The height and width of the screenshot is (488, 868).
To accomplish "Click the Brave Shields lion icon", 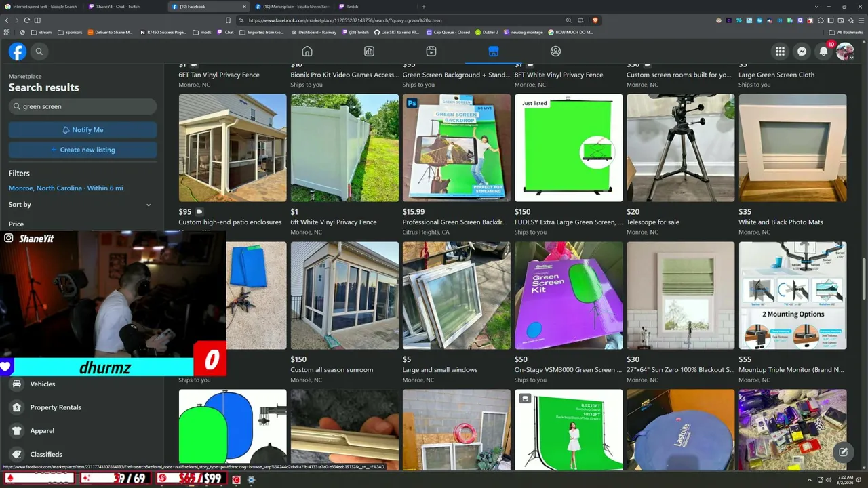I will [595, 20].
